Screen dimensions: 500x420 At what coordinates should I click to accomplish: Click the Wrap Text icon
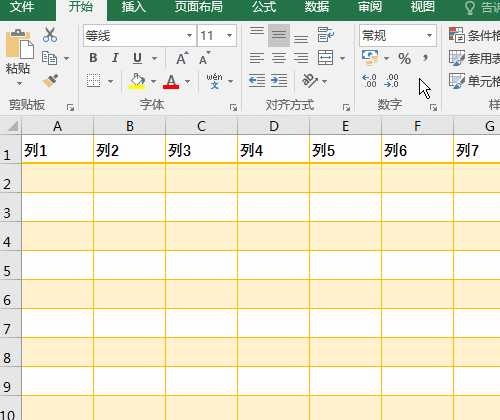326,35
